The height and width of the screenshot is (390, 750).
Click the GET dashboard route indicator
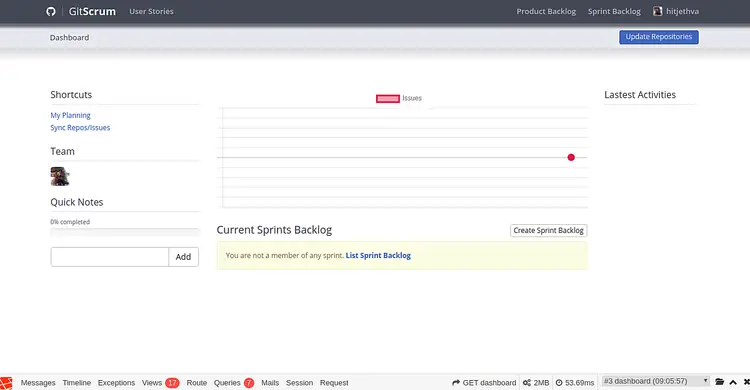coord(484,383)
